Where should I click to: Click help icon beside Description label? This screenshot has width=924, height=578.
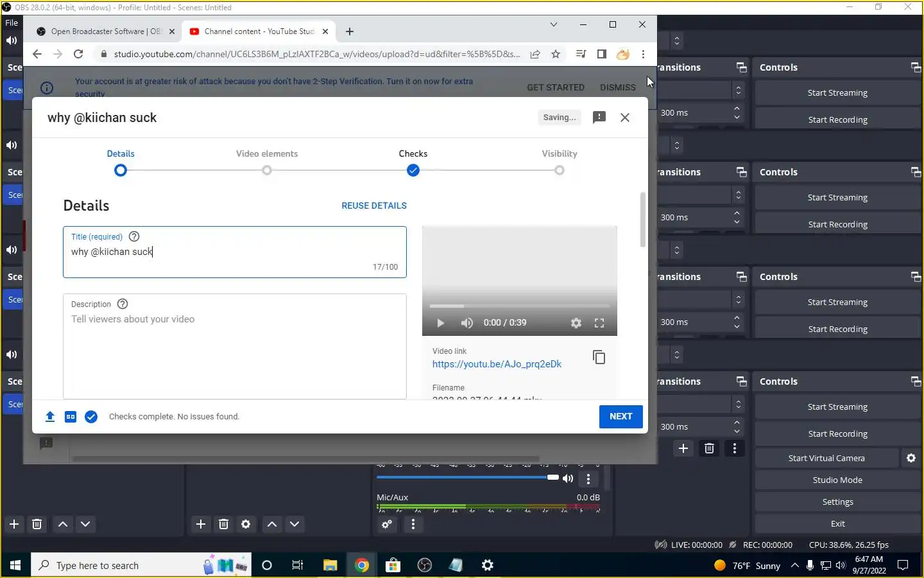pos(123,304)
